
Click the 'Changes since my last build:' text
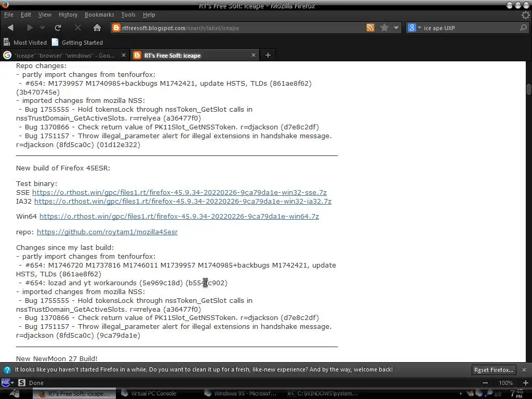pyautogui.click(x=65, y=247)
